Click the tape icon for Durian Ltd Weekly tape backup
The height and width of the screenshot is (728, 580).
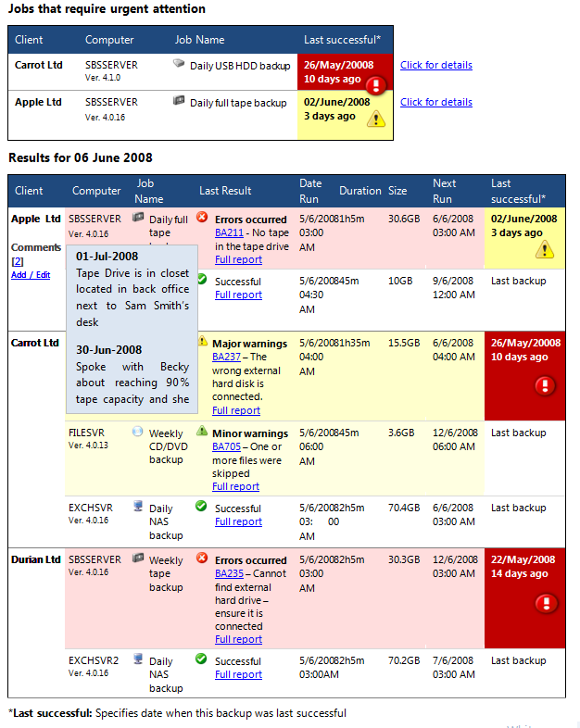coord(138,558)
